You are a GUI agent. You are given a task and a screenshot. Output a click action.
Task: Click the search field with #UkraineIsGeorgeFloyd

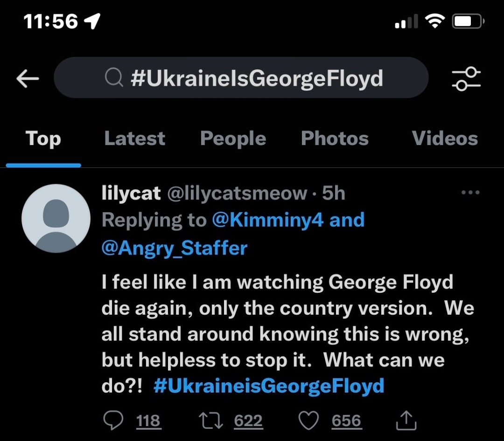[257, 78]
